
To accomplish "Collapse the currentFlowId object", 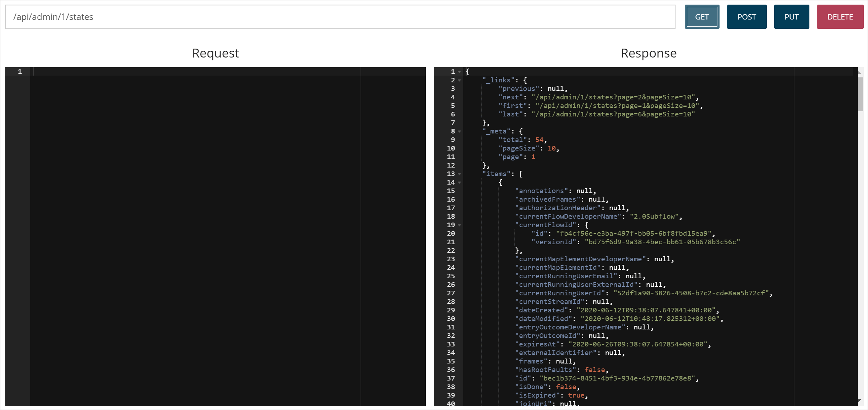I will 460,225.
